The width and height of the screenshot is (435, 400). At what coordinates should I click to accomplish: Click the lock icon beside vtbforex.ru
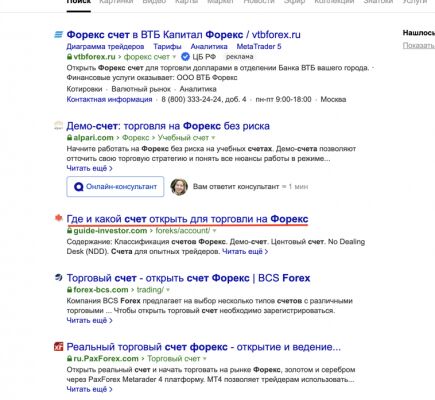[x=69, y=57]
